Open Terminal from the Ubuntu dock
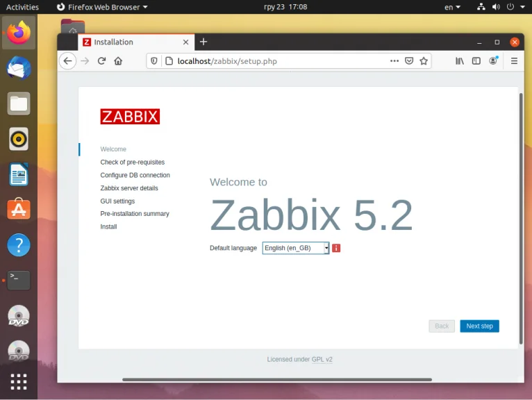Screen dimensions: 532x400 (x=19, y=281)
